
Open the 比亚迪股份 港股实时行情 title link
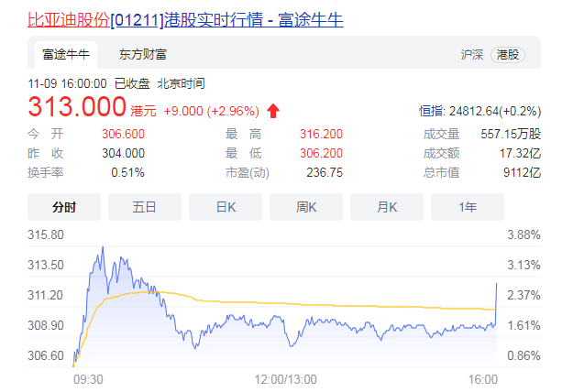185,20
